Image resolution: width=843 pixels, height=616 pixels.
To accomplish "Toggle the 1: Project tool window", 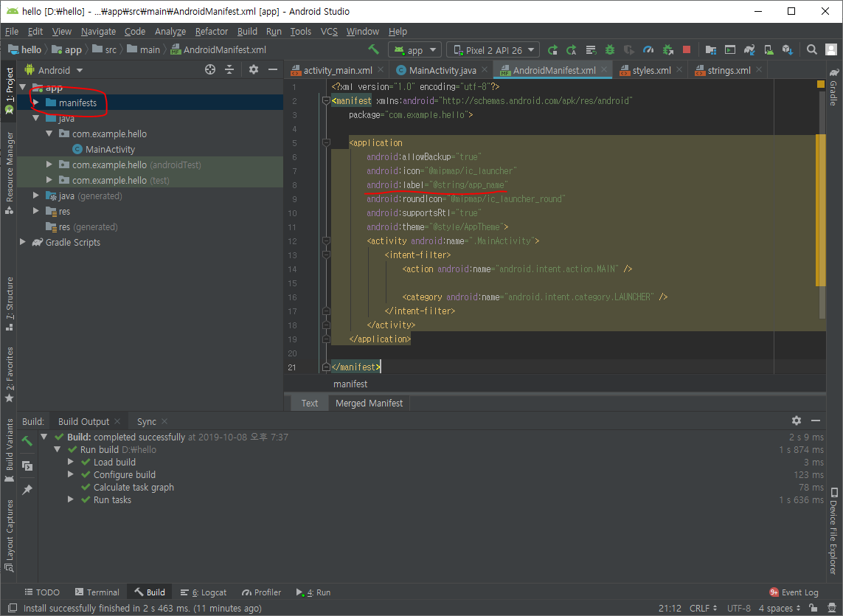I will [x=9, y=91].
